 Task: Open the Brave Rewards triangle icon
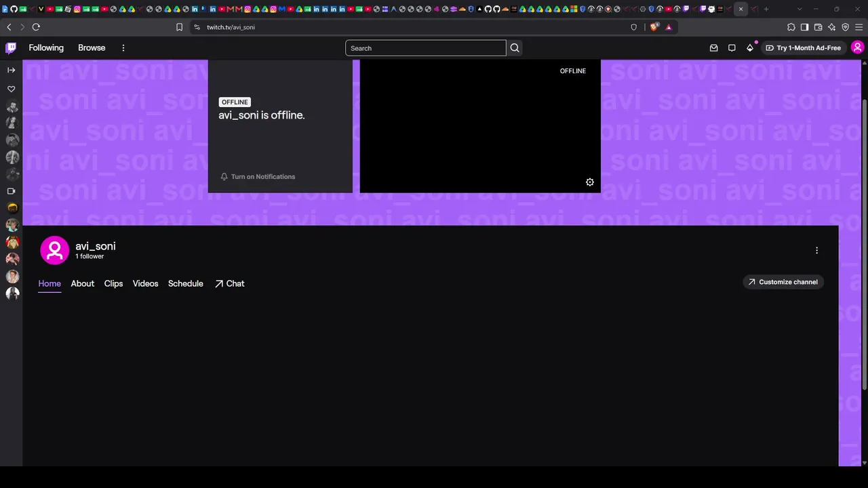click(x=669, y=27)
